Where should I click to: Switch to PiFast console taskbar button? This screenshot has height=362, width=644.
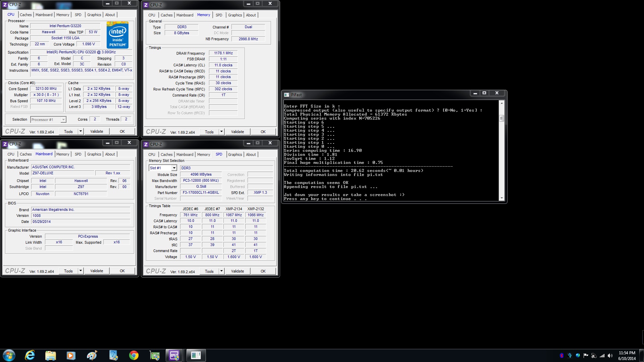[196, 355]
